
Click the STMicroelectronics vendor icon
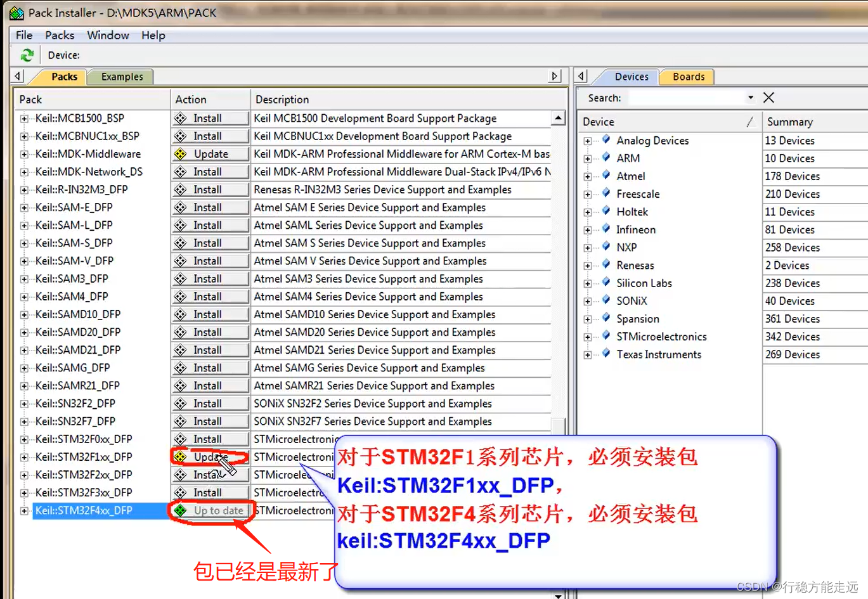pos(606,335)
